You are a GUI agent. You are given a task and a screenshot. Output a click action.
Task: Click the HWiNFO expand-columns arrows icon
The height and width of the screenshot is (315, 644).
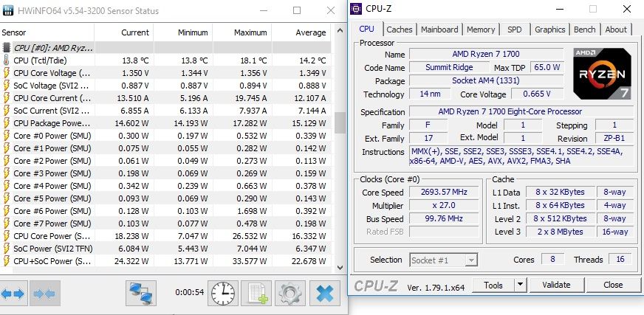[x=13, y=294]
